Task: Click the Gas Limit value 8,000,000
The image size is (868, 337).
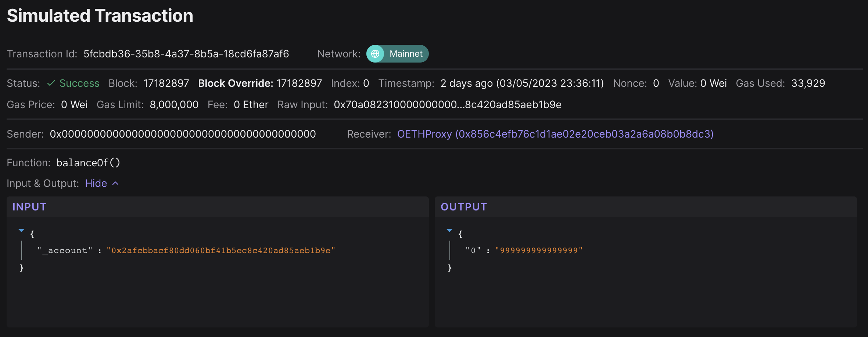Action: tap(174, 104)
